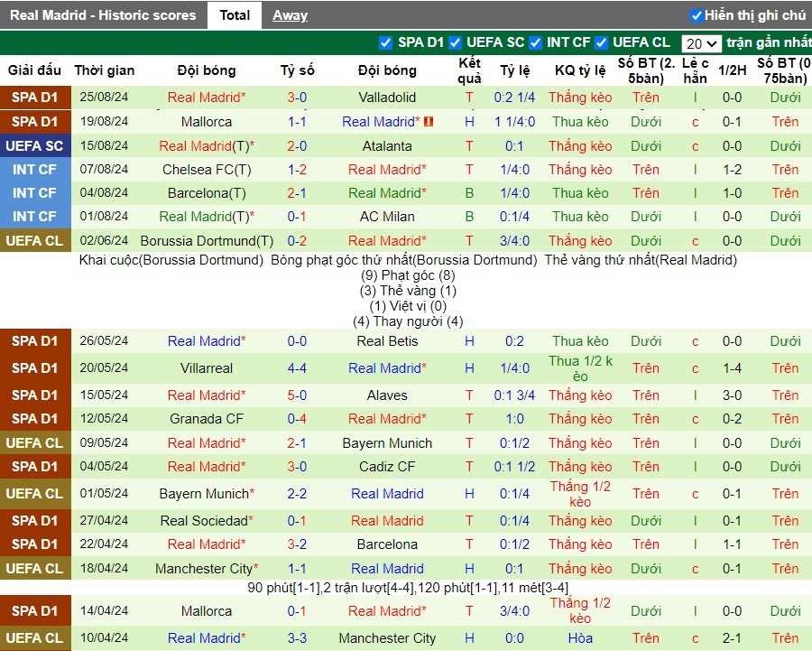The image size is (812, 651).
Task: Click Granada CF team name
Action: pos(207,419)
